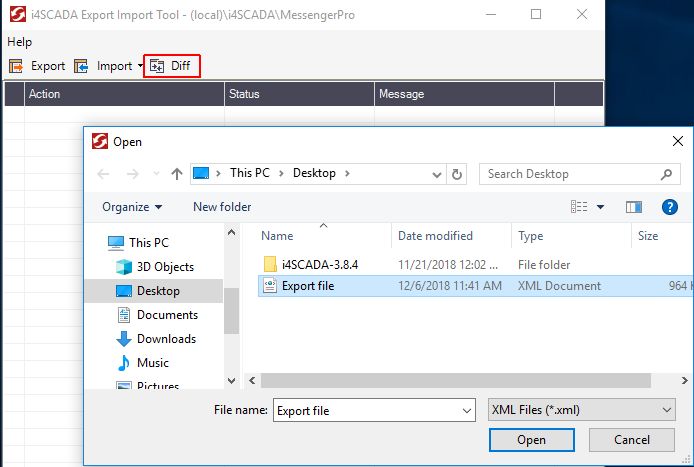Click the file list horizontal scrollbar thumb
Image resolution: width=694 pixels, height=467 pixels.
pos(455,381)
